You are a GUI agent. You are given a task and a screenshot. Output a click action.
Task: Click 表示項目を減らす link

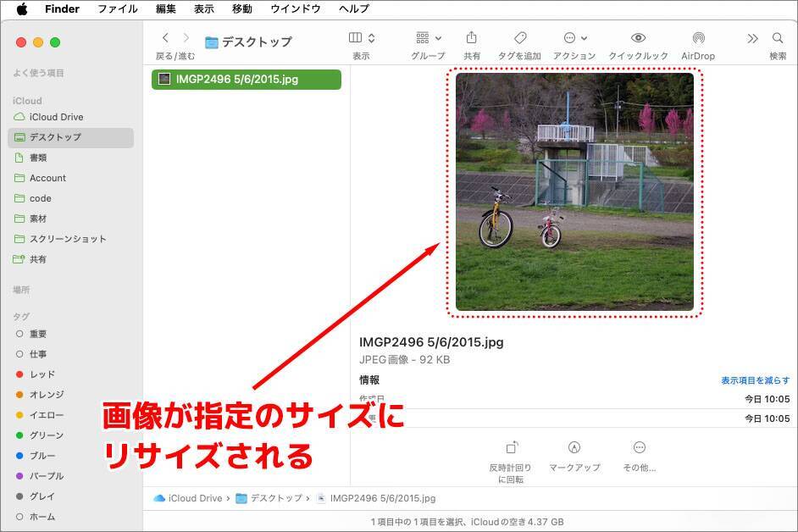tap(755, 380)
